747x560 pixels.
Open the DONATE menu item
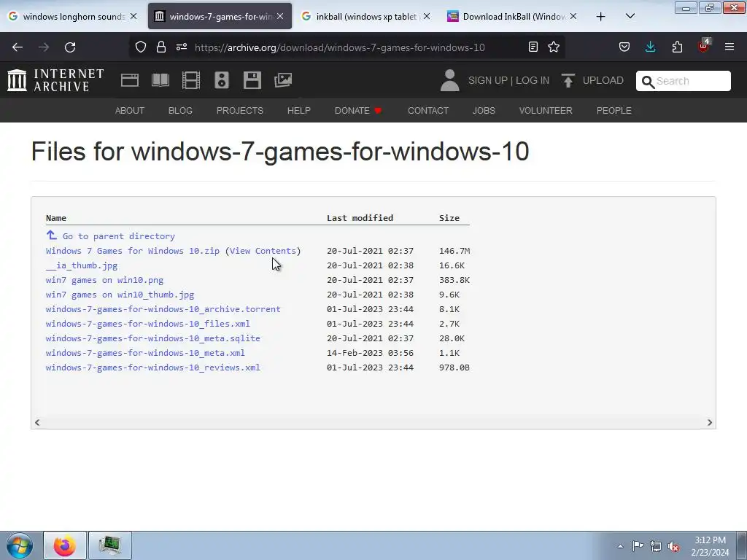pyautogui.click(x=358, y=111)
